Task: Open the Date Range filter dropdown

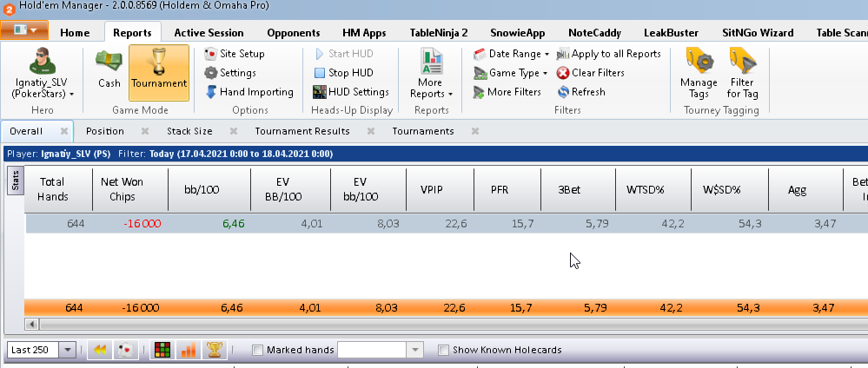Action: pyautogui.click(x=510, y=54)
